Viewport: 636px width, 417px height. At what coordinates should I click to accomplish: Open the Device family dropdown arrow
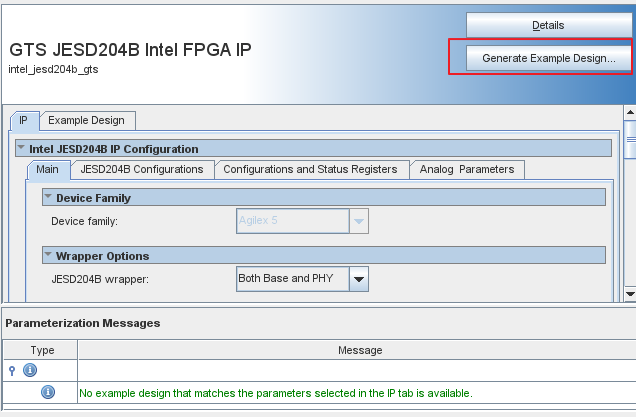(x=359, y=221)
